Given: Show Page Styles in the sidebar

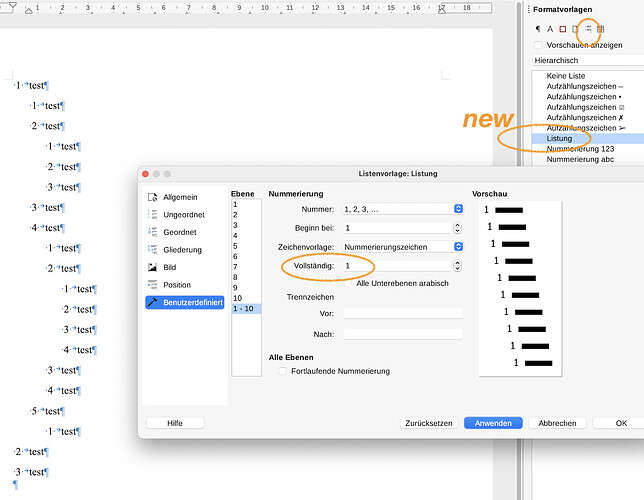Looking at the screenshot, I should click(x=575, y=29).
